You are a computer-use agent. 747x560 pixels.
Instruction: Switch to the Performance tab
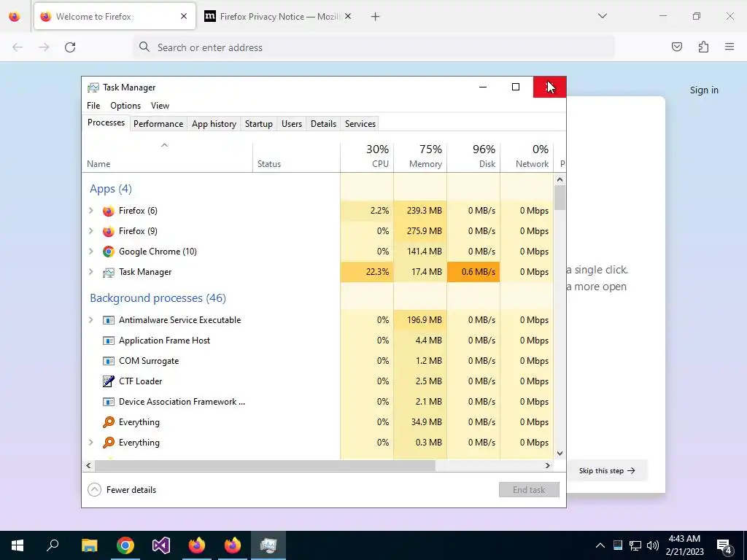point(158,124)
